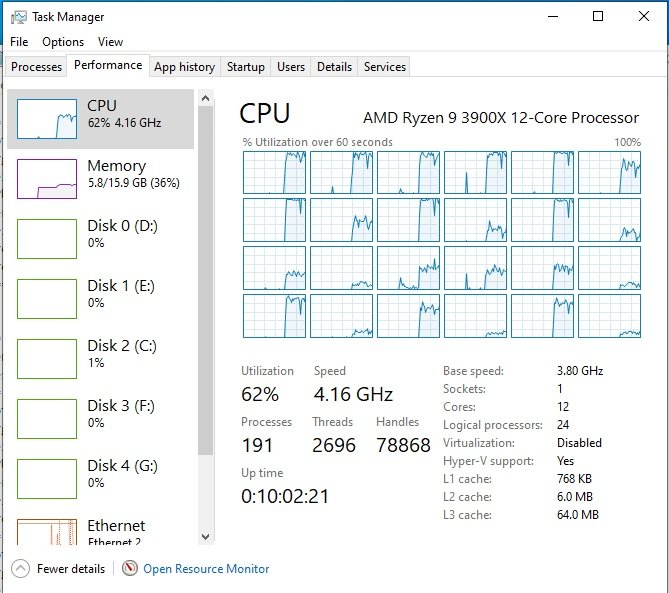Select the CPU mini graph thumbnail
Screen dimensions: 669x593
[47, 119]
